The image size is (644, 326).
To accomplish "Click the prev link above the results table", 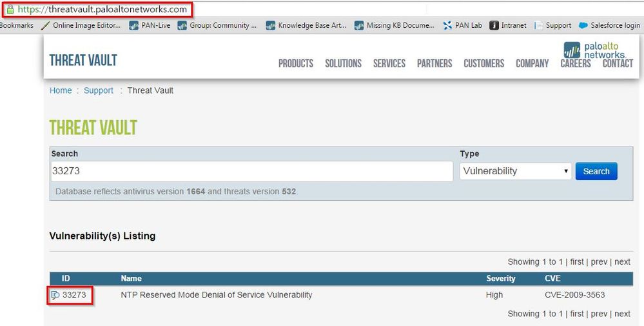I will pyautogui.click(x=599, y=262).
